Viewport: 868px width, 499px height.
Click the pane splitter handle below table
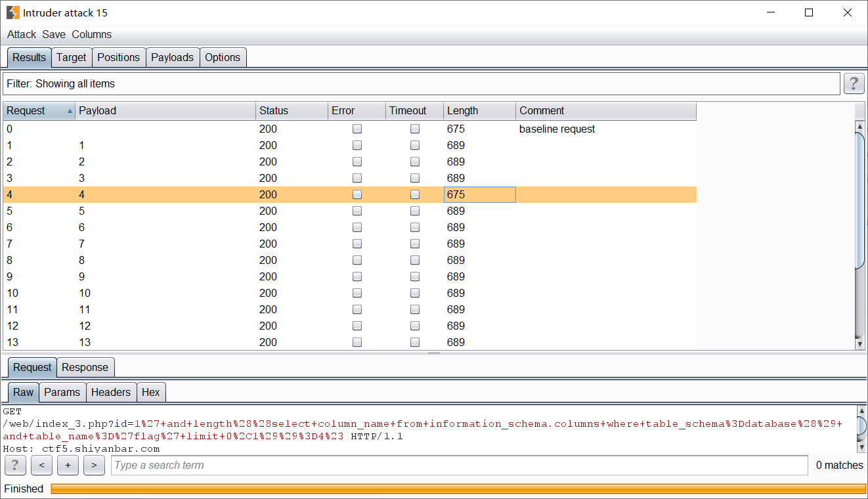coord(434,353)
